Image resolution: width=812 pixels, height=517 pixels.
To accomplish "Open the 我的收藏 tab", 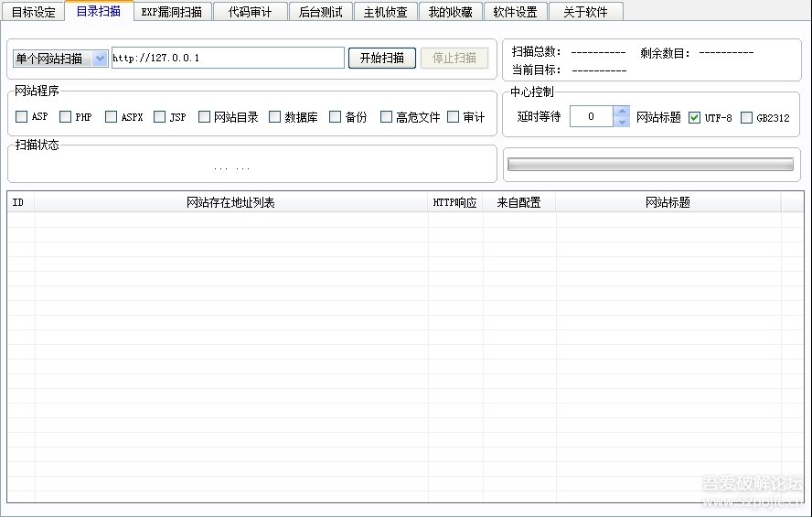I will (x=451, y=12).
